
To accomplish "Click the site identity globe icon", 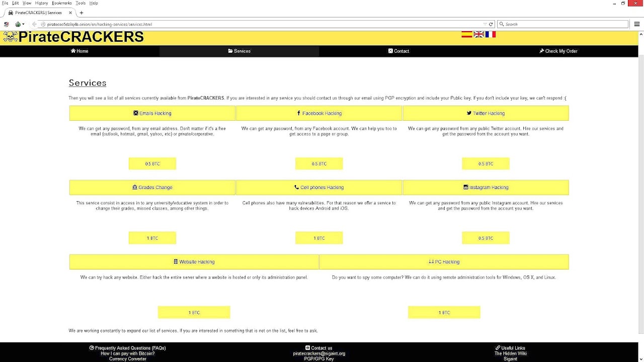I will click(43, 24).
